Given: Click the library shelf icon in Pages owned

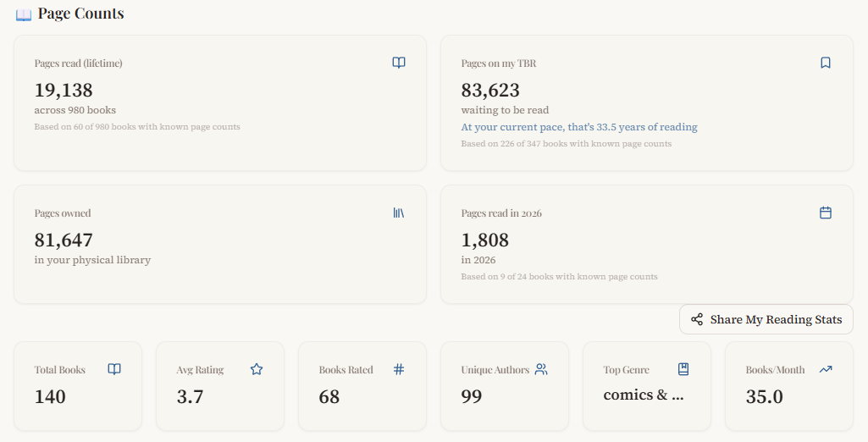Looking at the screenshot, I should point(399,213).
